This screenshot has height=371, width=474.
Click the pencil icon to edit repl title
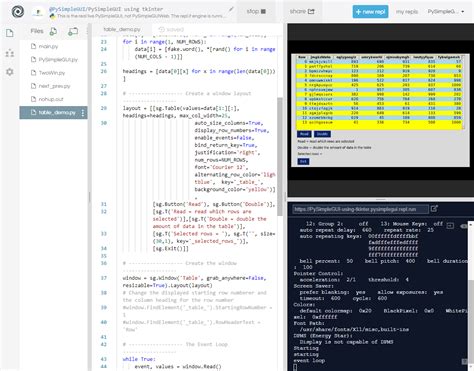click(231, 9)
